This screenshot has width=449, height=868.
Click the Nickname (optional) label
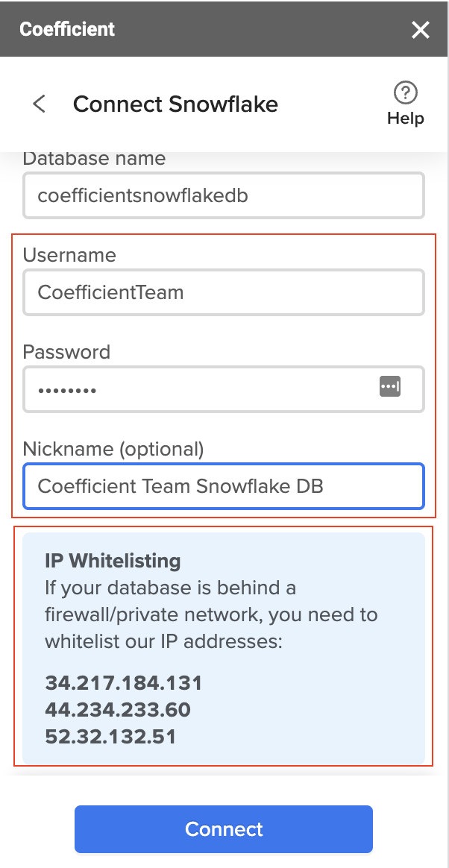coord(113,449)
